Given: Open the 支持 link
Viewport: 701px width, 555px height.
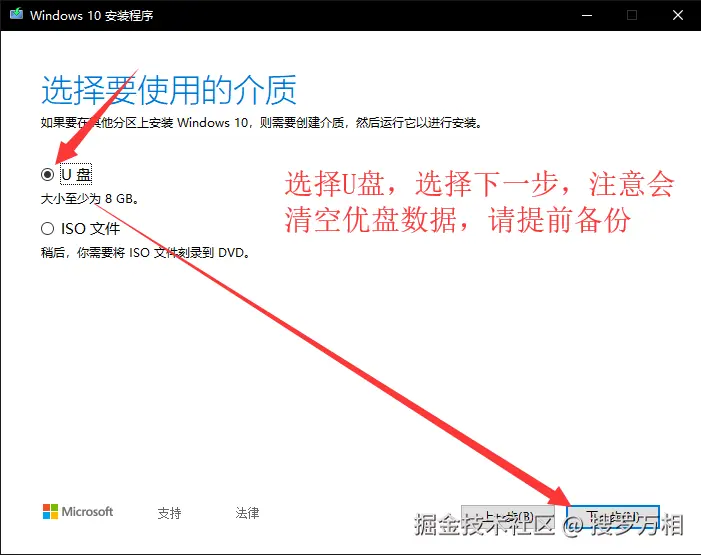Looking at the screenshot, I should point(169,513).
